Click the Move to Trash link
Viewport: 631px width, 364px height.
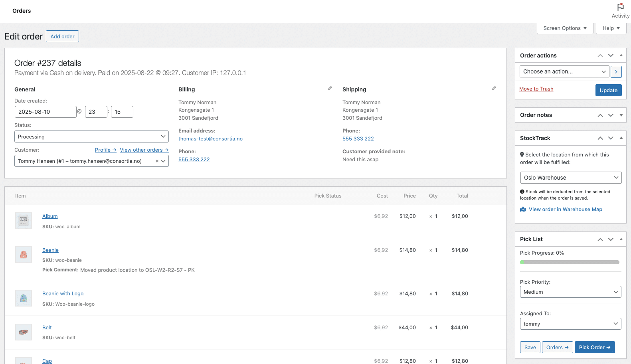point(536,89)
